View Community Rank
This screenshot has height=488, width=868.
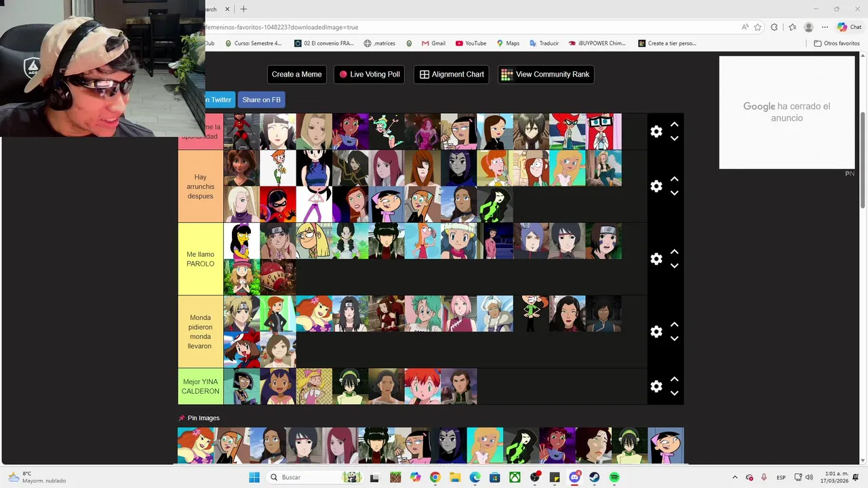(x=546, y=75)
